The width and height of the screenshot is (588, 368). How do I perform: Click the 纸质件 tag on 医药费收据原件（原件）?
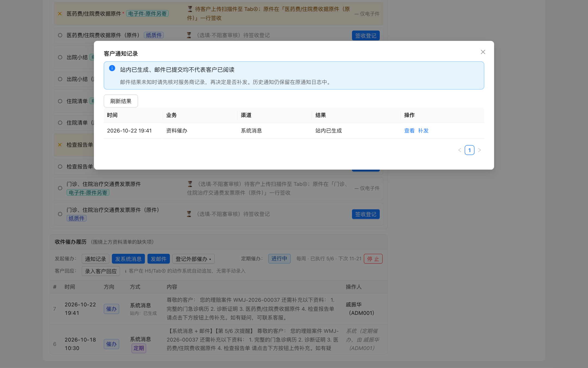coord(154,35)
